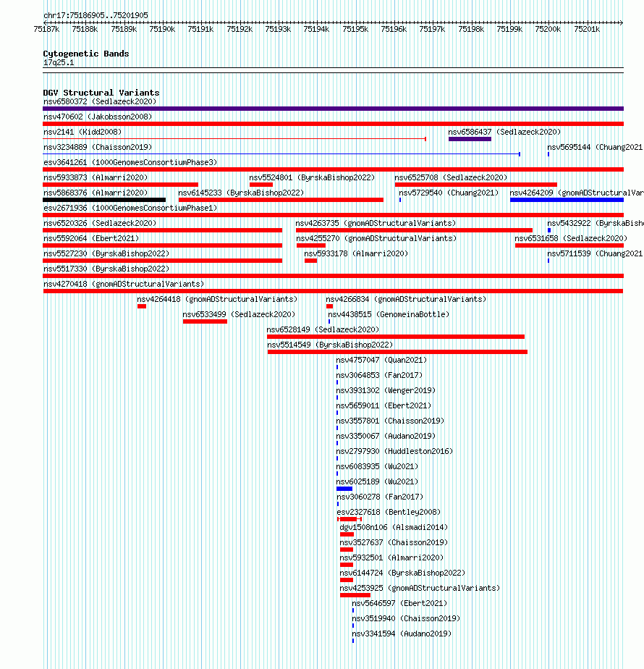Open nsv6586437 (Sedlazeck2020) variant entry
This screenshot has width=644, height=669.
point(504,132)
